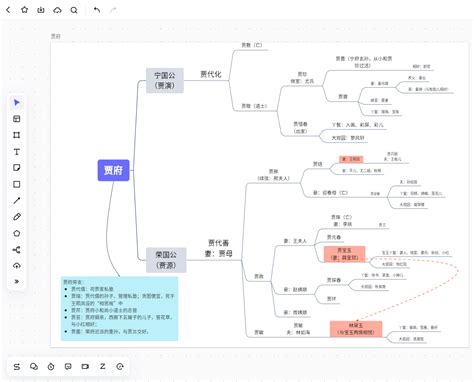Click the S-shaped bottom toolbar icon
The height and width of the screenshot is (382, 474).
point(17,367)
